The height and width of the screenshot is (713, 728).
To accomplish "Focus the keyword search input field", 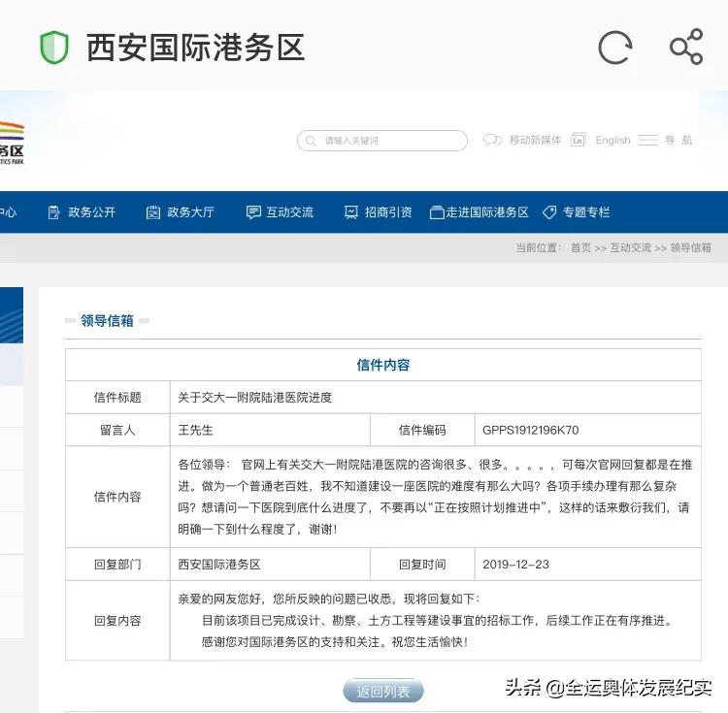I will point(382,141).
